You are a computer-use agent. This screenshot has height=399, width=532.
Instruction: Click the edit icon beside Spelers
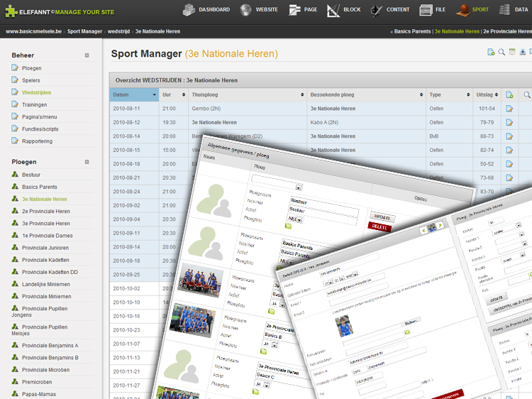pos(15,80)
